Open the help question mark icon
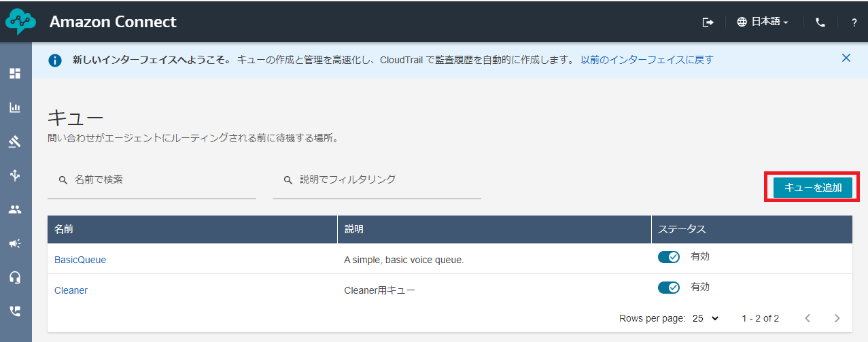The width and height of the screenshot is (868, 342). [x=854, y=22]
